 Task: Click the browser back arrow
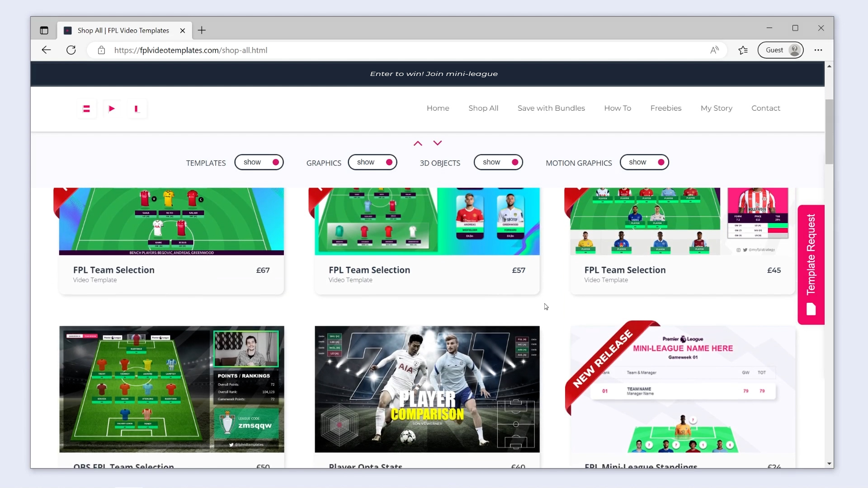click(46, 50)
